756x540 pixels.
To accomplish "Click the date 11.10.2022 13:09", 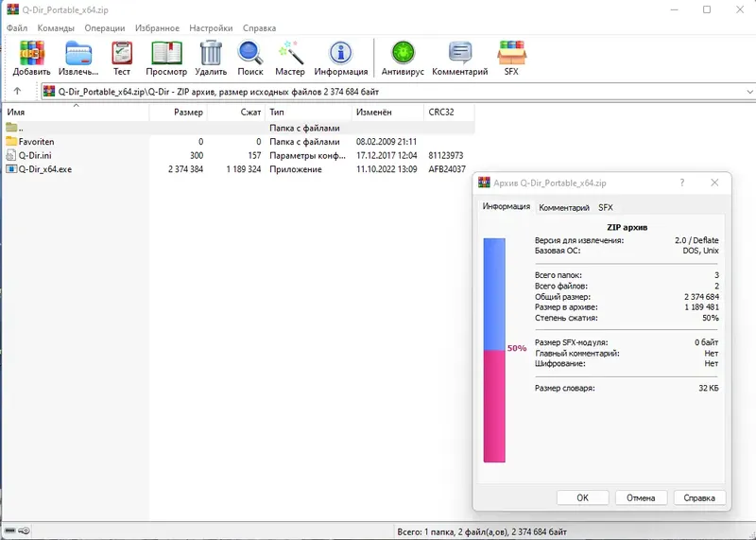I will [387, 169].
